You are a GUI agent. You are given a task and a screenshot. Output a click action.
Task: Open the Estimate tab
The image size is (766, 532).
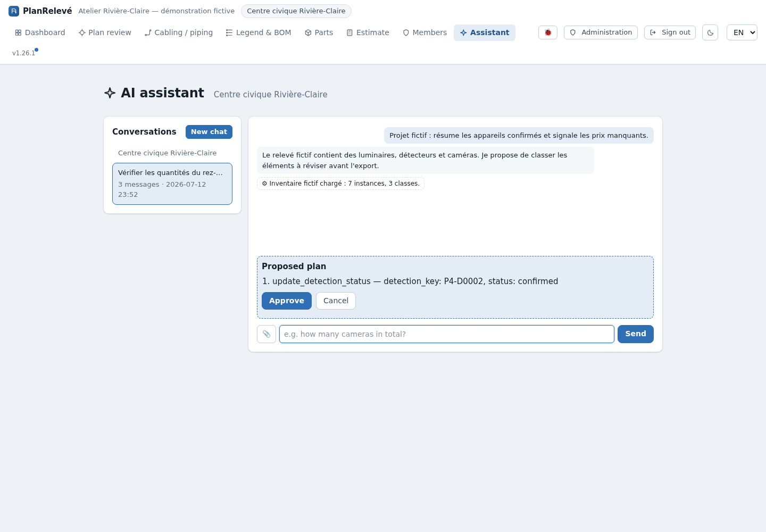coord(368,32)
